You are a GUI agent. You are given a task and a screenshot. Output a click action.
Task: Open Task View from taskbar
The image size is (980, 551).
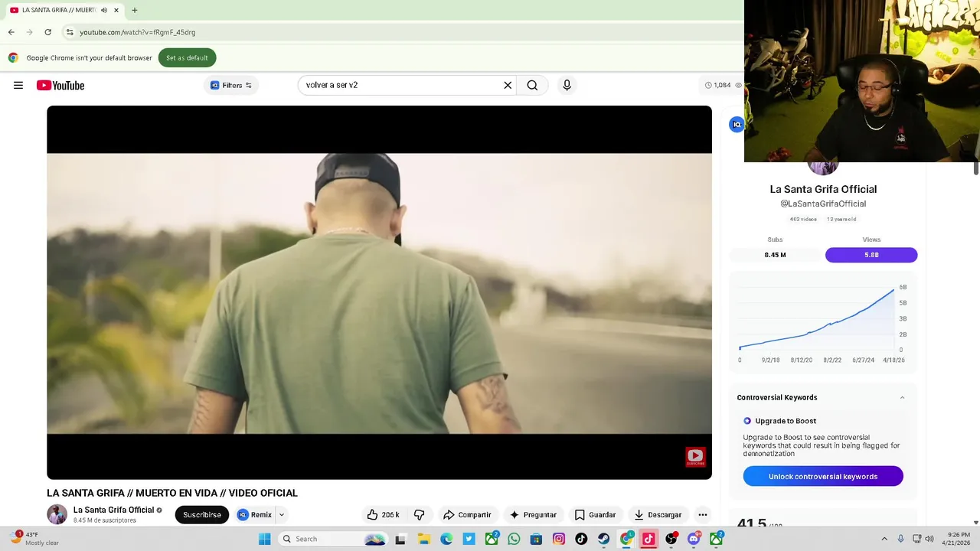click(400, 539)
